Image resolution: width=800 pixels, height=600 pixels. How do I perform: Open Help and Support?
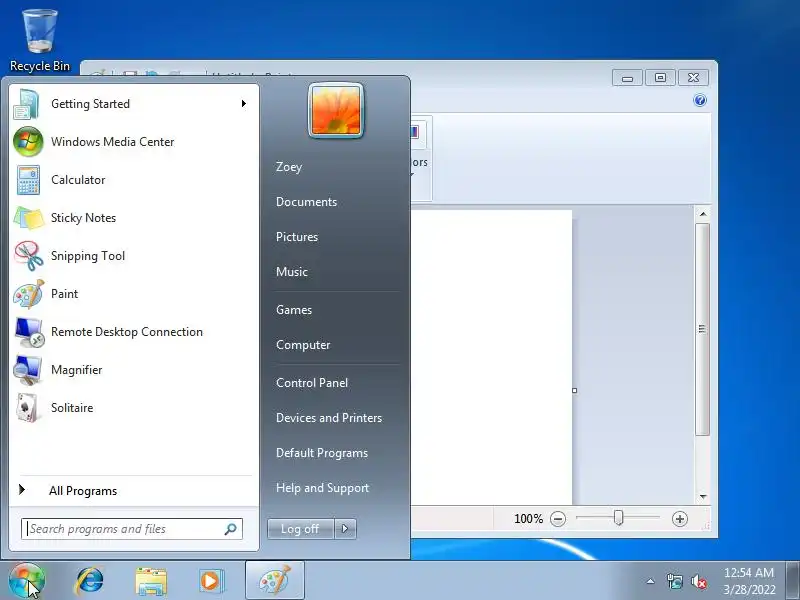click(322, 488)
